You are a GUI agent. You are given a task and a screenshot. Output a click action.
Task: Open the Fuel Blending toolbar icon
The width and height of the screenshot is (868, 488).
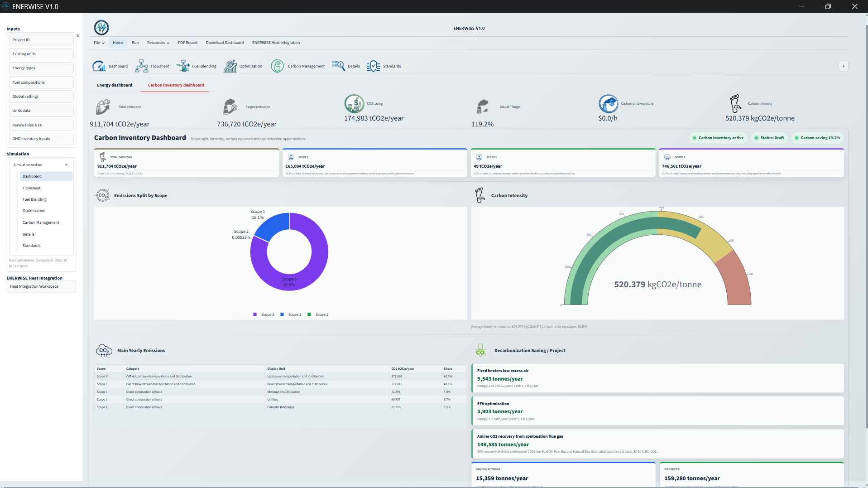[x=183, y=66]
